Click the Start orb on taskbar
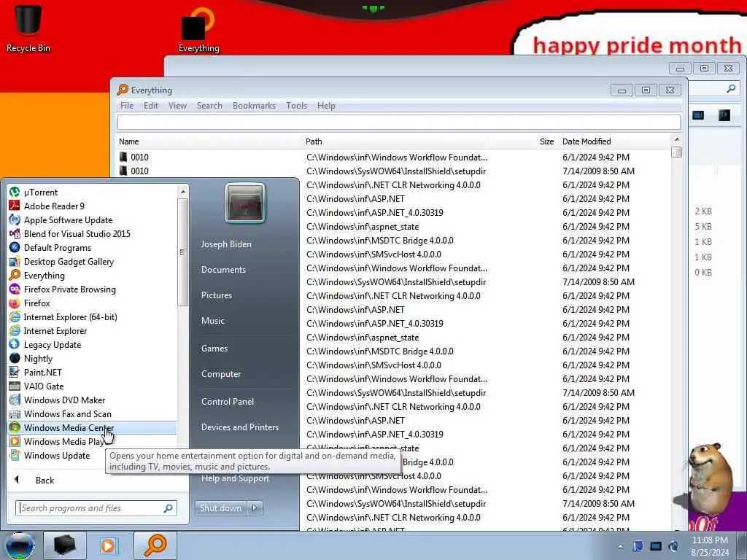 (x=20, y=545)
